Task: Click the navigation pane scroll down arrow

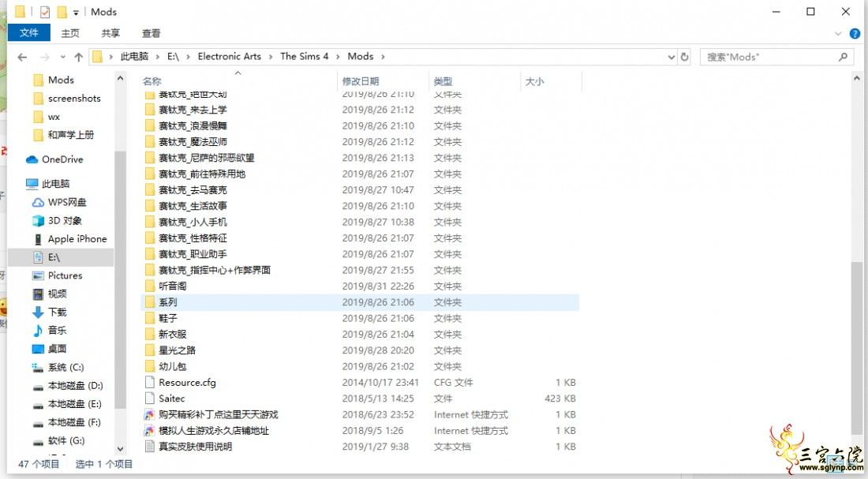Action: click(120, 448)
